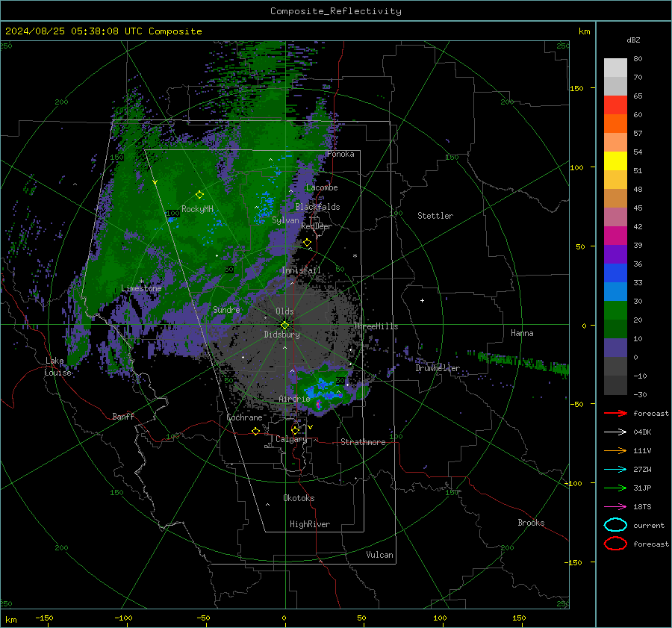The width and height of the screenshot is (672, 628).
Task: Click the Olds town label
Action: pyautogui.click(x=284, y=311)
